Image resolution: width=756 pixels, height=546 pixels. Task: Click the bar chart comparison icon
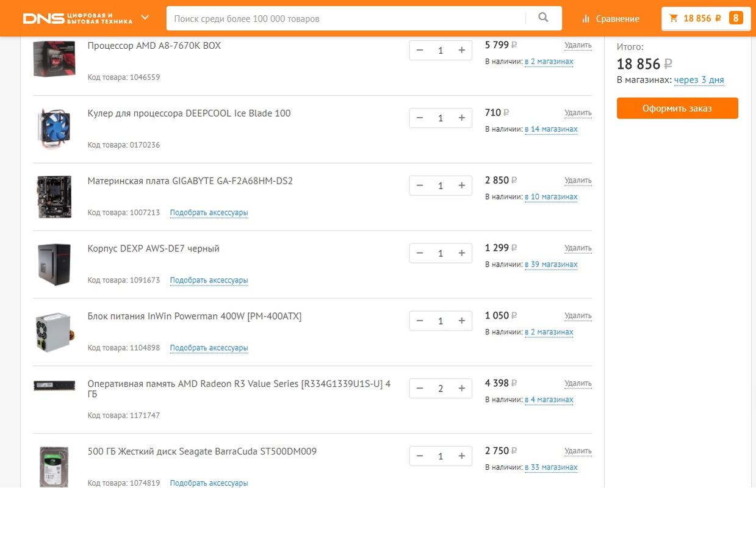tap(586, 18)
